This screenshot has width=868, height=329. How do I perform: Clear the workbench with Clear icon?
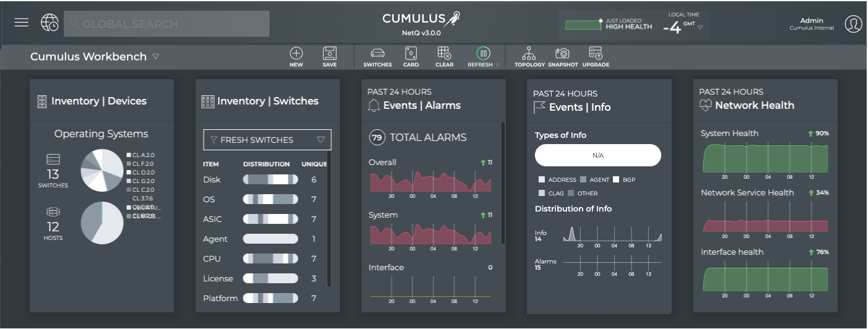tap(444, 54)
